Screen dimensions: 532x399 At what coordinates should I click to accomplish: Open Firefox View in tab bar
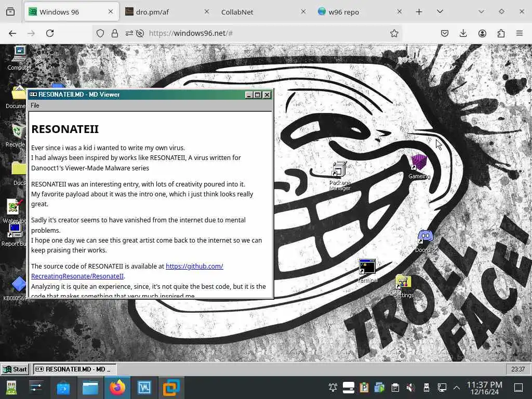point(10,12)
